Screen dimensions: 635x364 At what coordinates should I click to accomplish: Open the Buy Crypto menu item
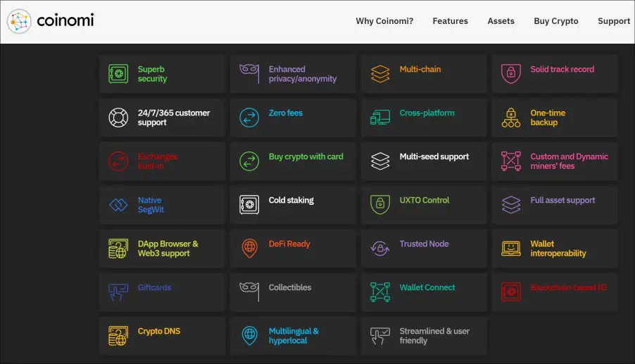point(556,21)
